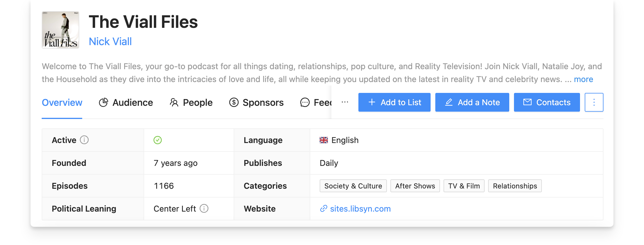Click the chain link icon before sites.libsyn.com
The height and width of the screenshot is (245, 644).
pyautogui.click(x=323, y=209)
